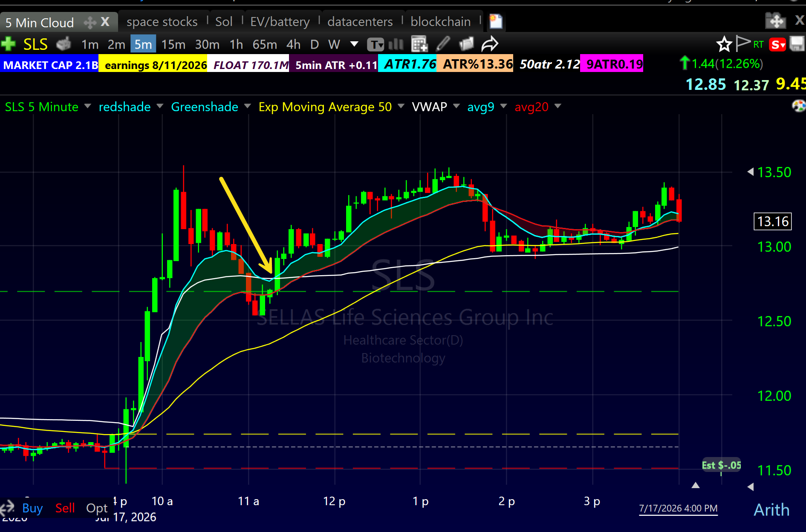Switch to the space stocks tab
The width and height of the screenshot is (806, 532).
(162, 22)
